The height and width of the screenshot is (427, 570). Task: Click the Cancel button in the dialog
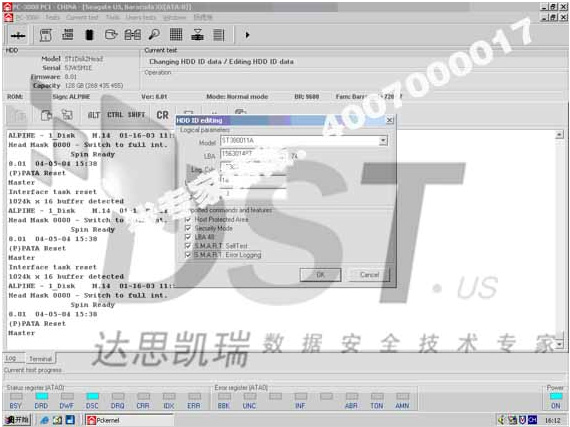point(369,275)
